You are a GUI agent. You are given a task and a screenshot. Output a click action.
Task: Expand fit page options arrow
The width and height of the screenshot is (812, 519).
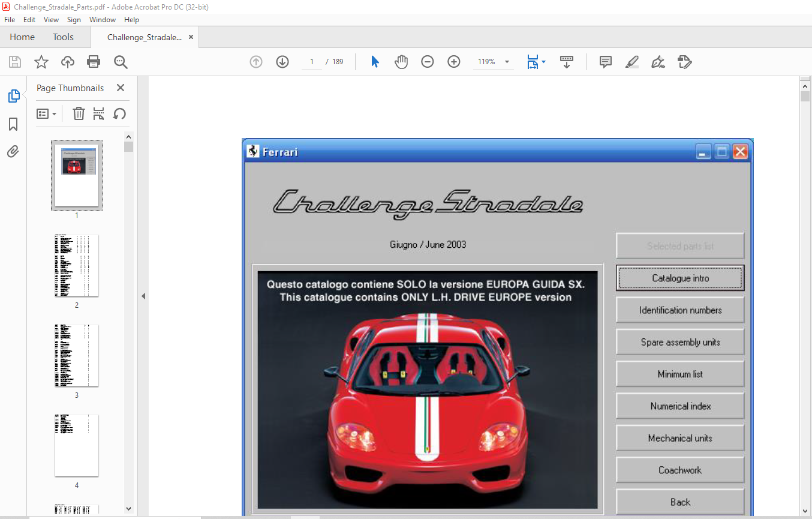point(543,62)
